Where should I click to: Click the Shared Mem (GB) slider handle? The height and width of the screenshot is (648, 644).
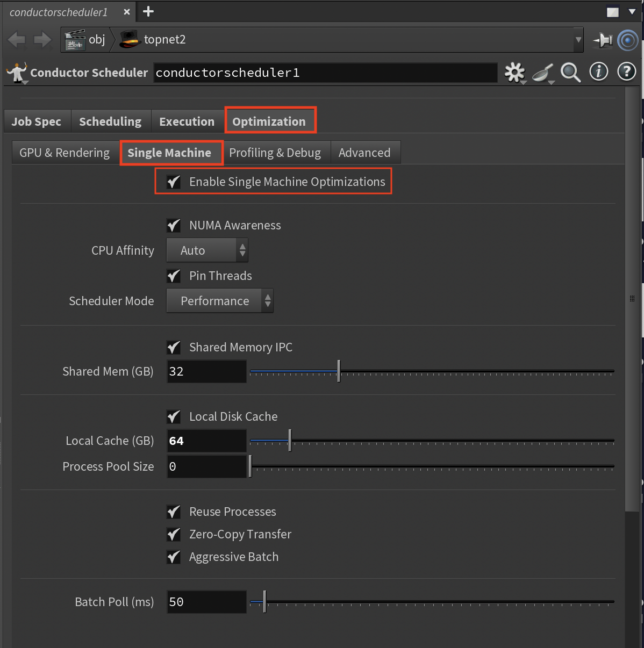(x=339, y=371)
